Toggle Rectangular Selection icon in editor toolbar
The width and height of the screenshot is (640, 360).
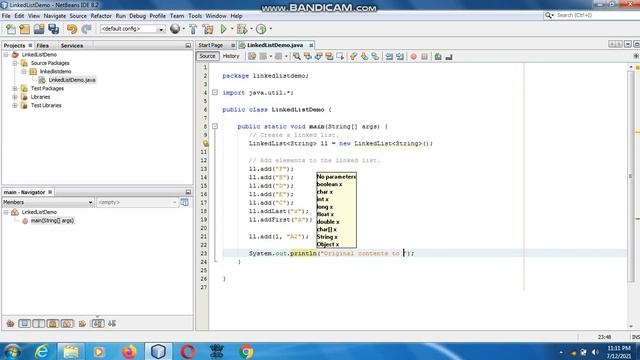coord(340,56)
